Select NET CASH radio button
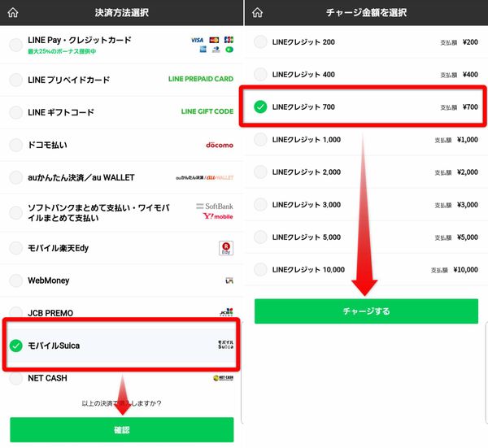488x448 pixels. [16, 378]
